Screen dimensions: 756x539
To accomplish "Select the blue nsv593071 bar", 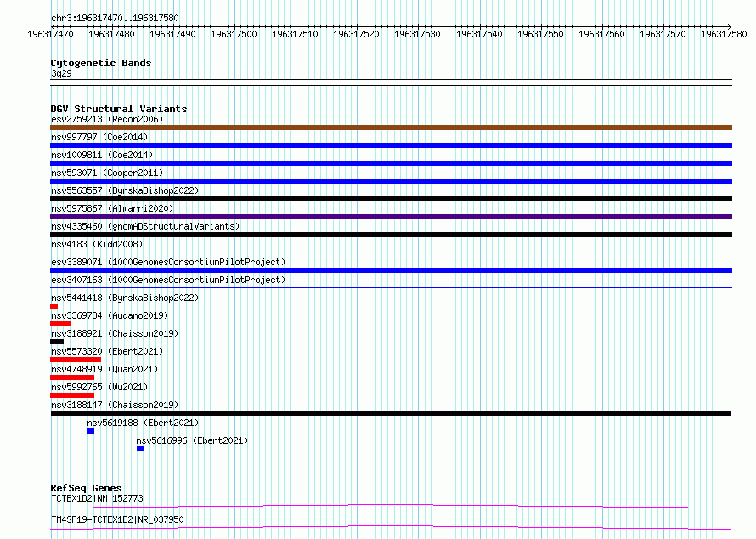I will click(391, 181).
